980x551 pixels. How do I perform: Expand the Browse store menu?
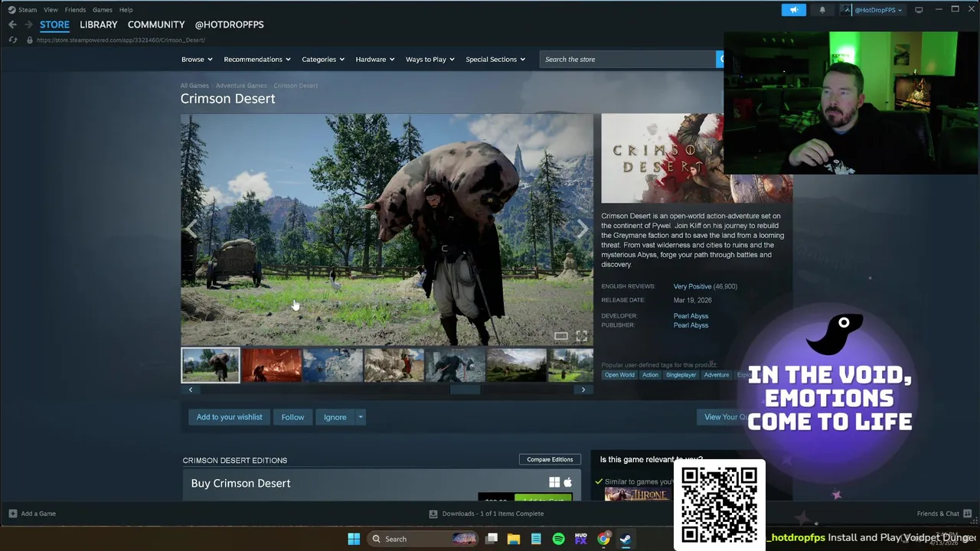pyautogui.click(x=197, y=59)
